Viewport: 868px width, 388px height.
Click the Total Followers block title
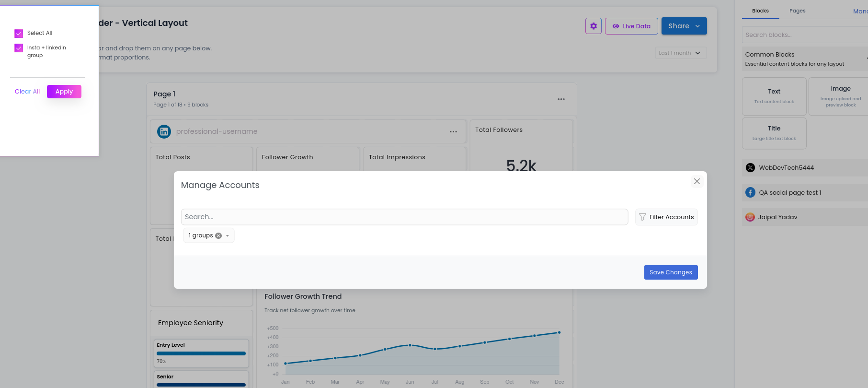(x=499, y=130)
